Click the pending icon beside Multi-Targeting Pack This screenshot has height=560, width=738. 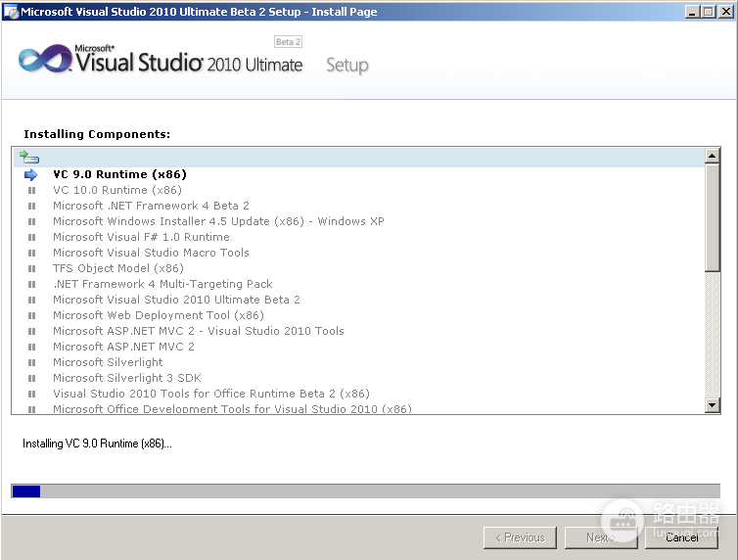pyautogui.click(x=31, y=284)
